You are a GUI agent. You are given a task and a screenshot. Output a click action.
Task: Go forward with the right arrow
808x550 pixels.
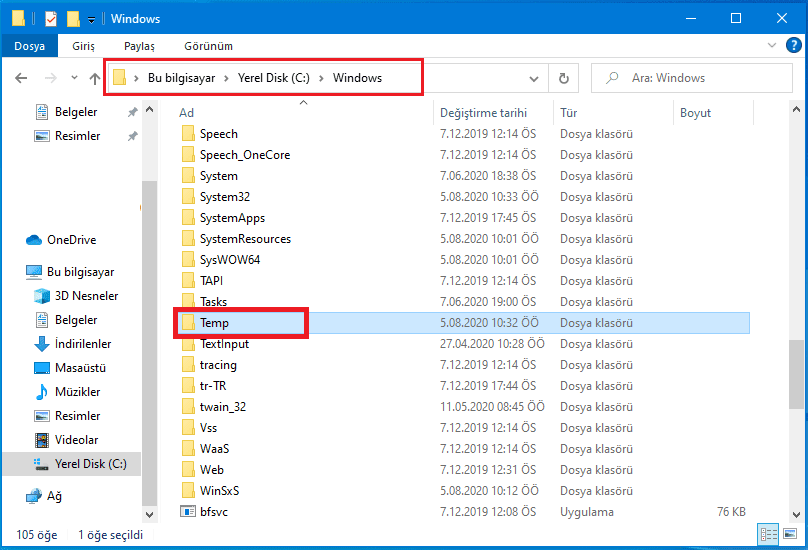click(x=50, y=78)
